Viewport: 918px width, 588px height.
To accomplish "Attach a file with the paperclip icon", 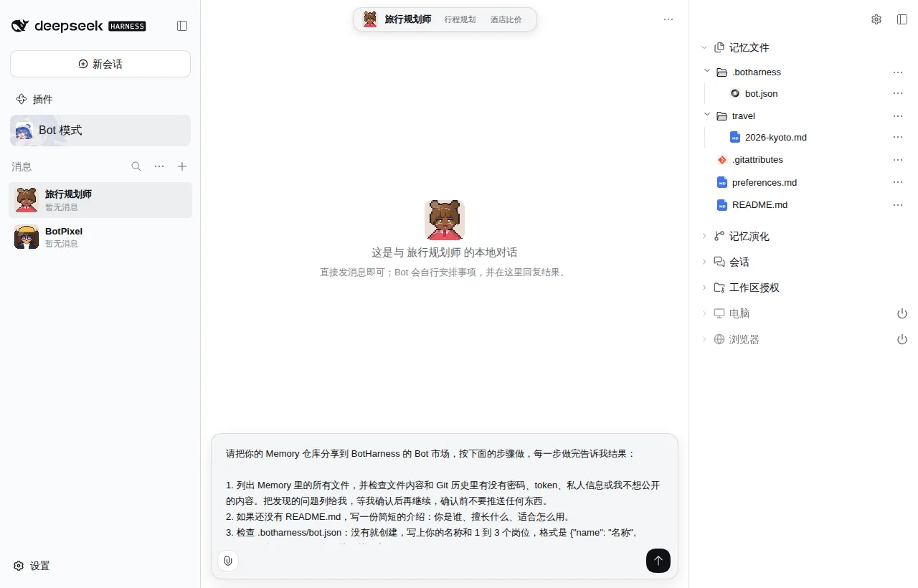I will pos(228,561).
